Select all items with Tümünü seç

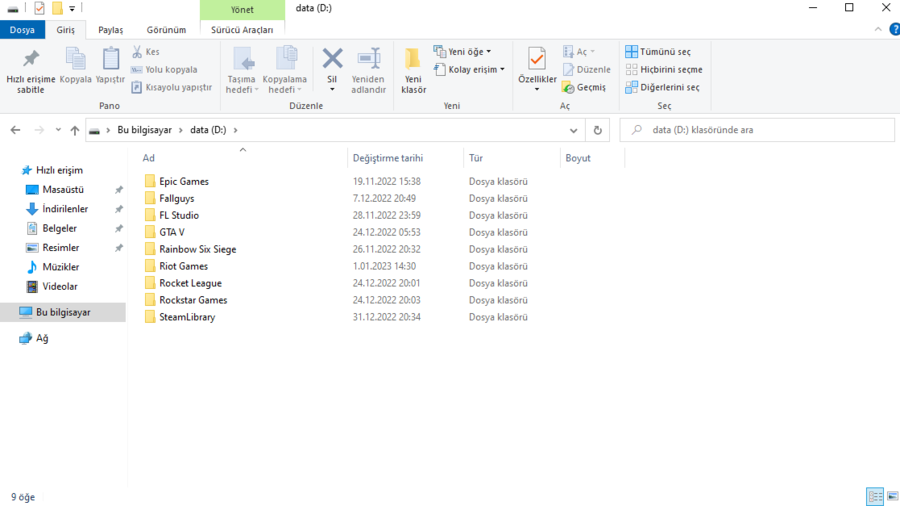point(658,52)
